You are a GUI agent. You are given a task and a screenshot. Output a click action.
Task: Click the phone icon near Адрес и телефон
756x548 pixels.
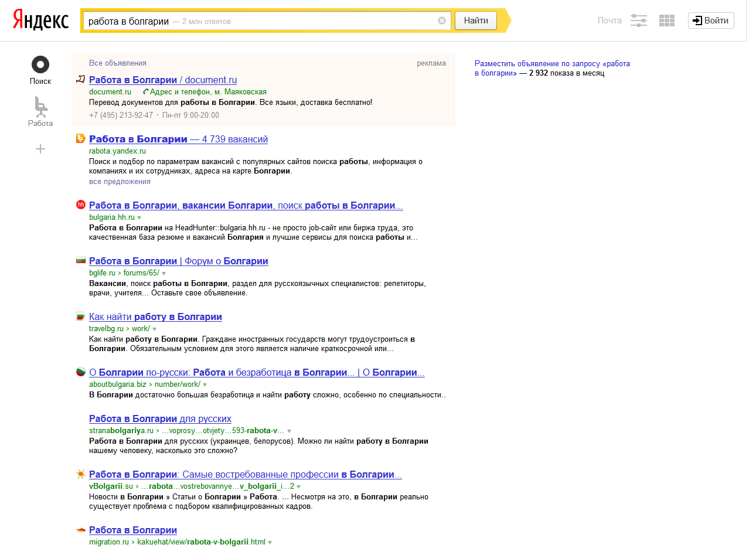click(x=146, y=91)
